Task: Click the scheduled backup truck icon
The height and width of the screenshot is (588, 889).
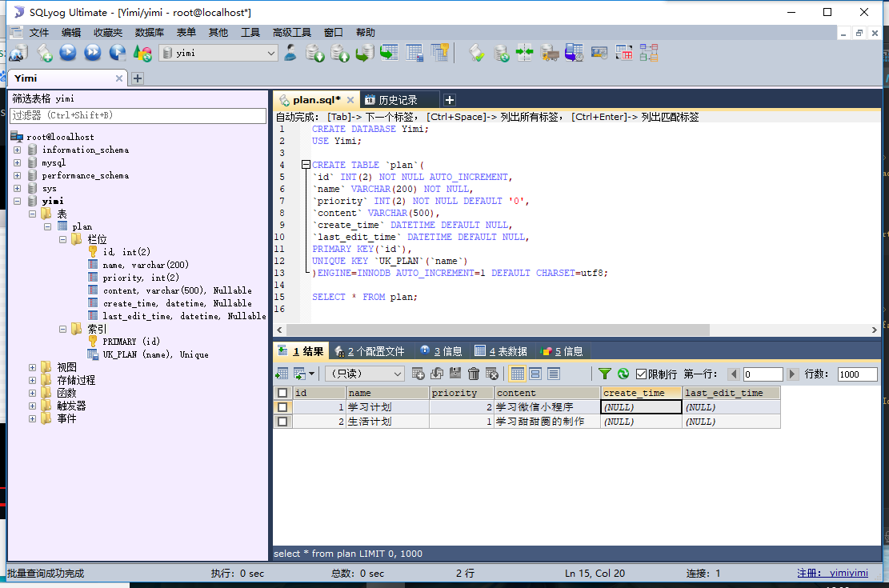Action: click(550, 54)
